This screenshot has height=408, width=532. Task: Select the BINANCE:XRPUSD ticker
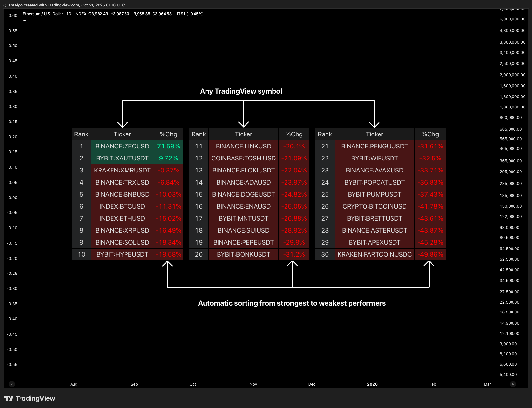pyautogui.click(x=122, y=230)
